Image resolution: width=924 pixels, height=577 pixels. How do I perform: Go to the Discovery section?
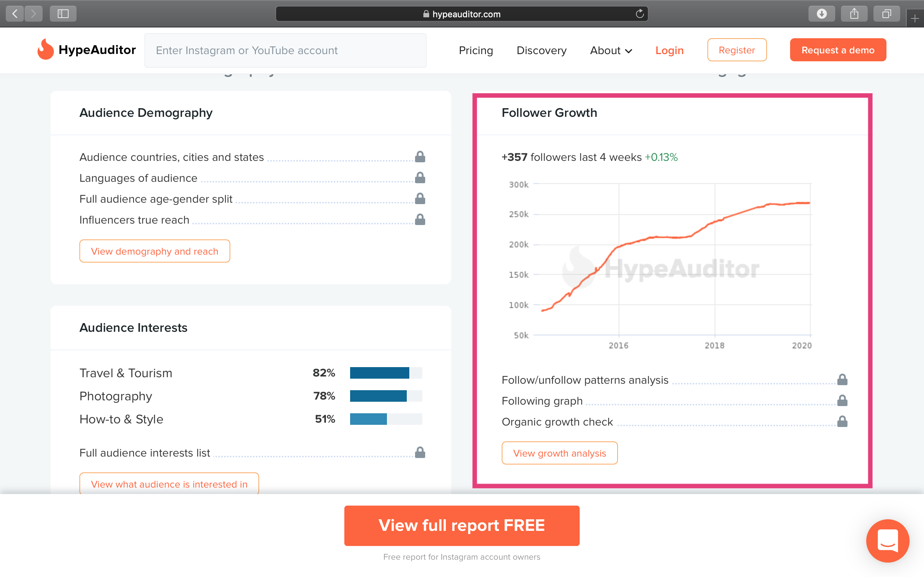coord(541,50)
